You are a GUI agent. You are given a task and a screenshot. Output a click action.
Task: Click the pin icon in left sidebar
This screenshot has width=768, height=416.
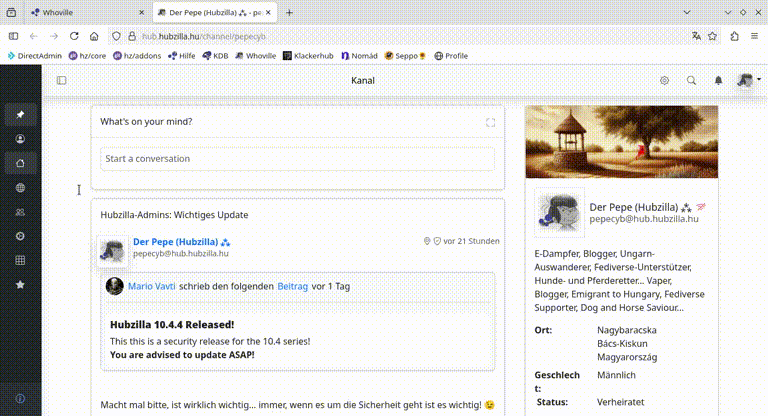[20, 114]
